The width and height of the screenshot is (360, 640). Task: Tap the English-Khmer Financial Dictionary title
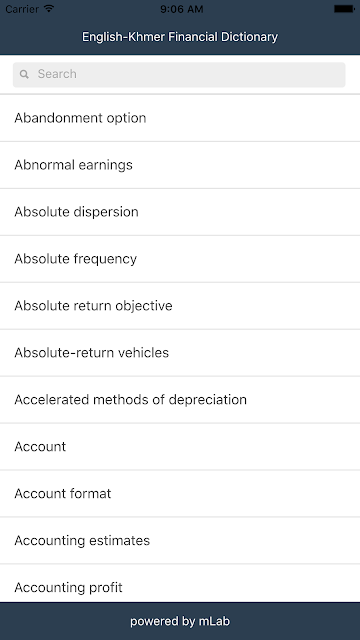(x=180, y=37)
